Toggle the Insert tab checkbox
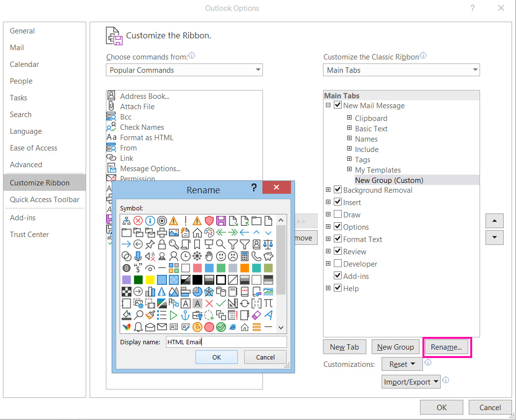 click(338, 202)
